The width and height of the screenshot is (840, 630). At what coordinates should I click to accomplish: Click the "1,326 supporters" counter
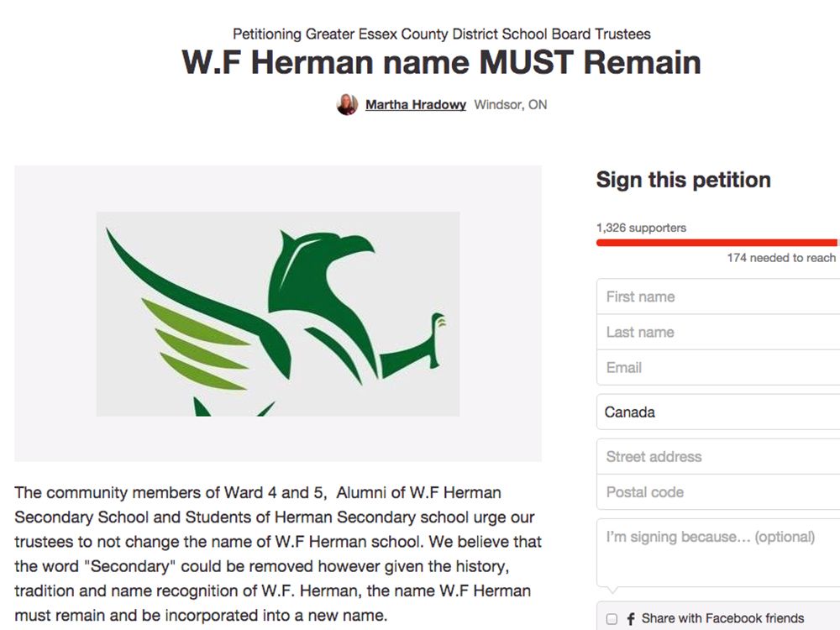coord(640,227)
